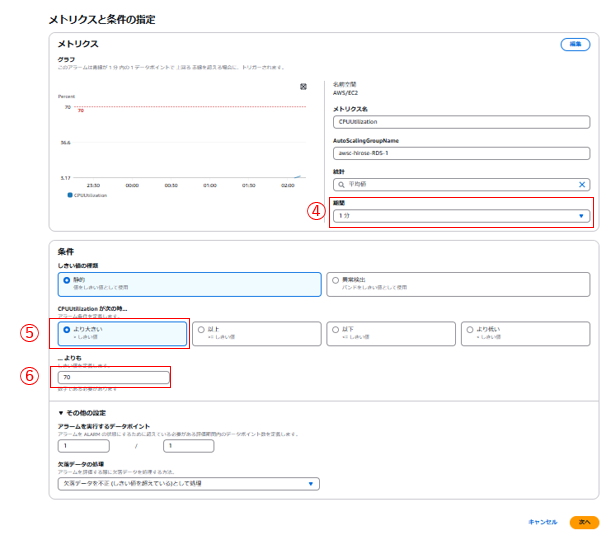This screenshot has height=549, width=613.
Task: Click the Percent axis label
Action: pos(66,97)
